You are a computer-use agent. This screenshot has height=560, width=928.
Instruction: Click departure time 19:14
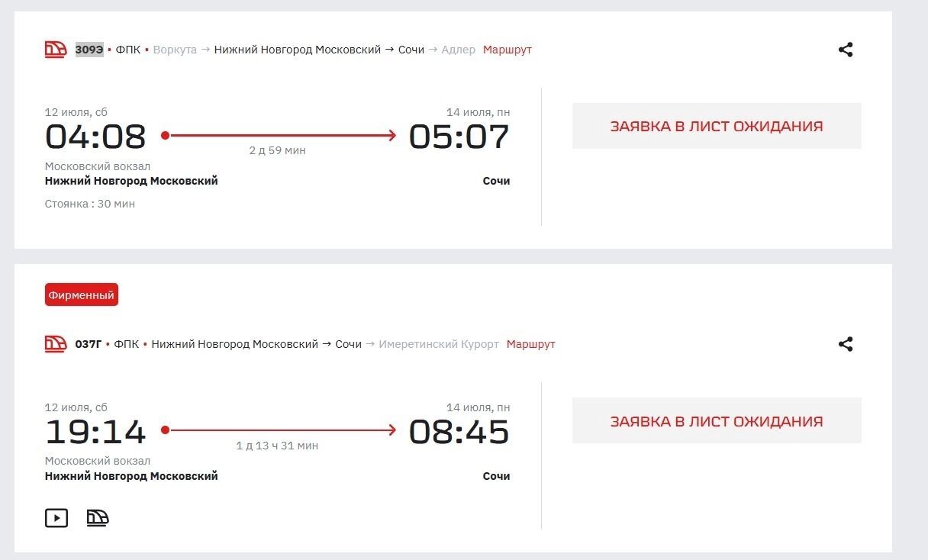click(95, 432)
